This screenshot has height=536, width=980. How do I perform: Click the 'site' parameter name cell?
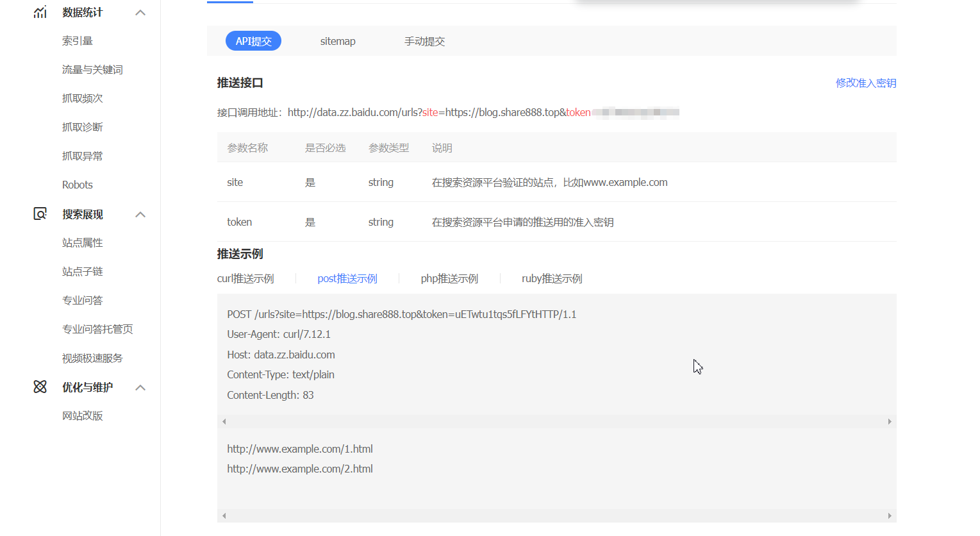(x=235, y=182)
